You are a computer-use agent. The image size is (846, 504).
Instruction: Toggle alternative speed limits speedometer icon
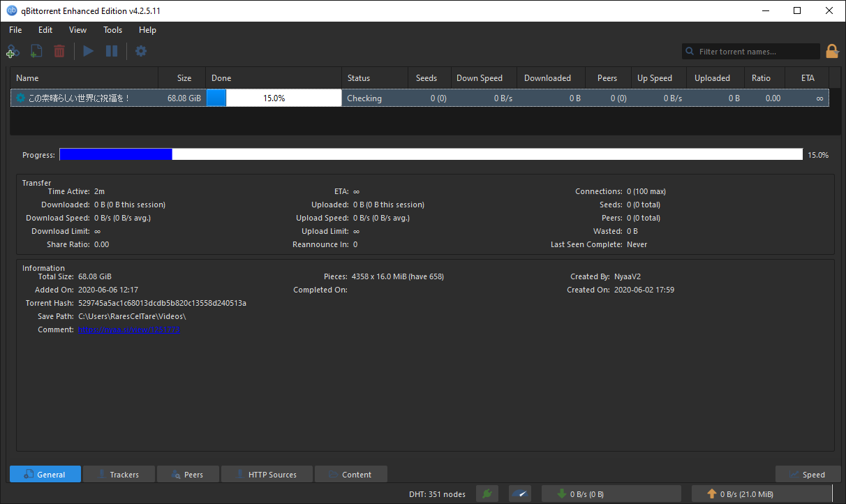point(520,494)
